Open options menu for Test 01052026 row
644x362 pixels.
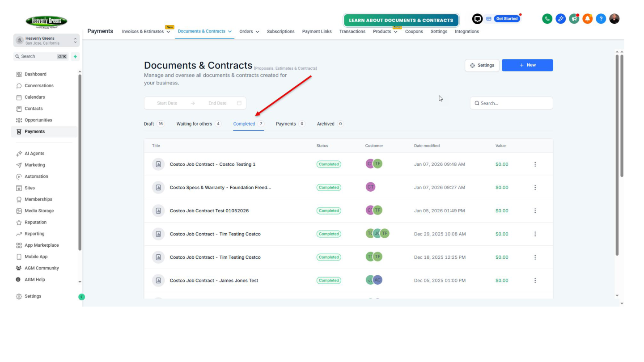pyautogui.click(x=535, y=211)
